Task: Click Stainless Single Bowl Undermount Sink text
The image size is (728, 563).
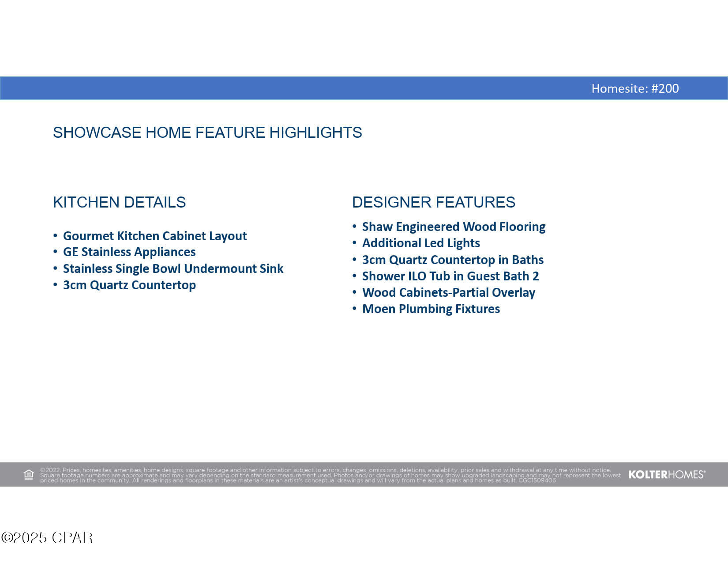Action: 173,268
